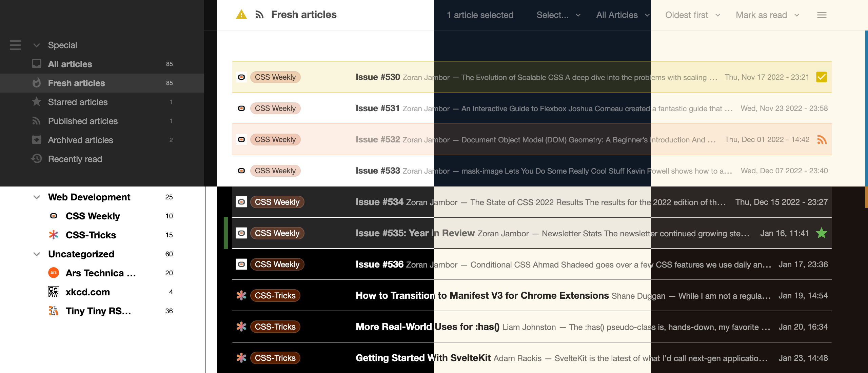Click asterisk favicon on Manifest V3 article row
This screenshot has width=868, height=373.
pyautogui.click(x=241, y=295)
